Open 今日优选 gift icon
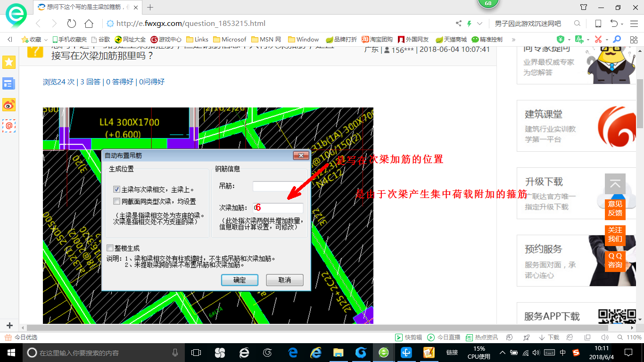The width and height of the screenshot is (644, 362). tap(8, 337)
